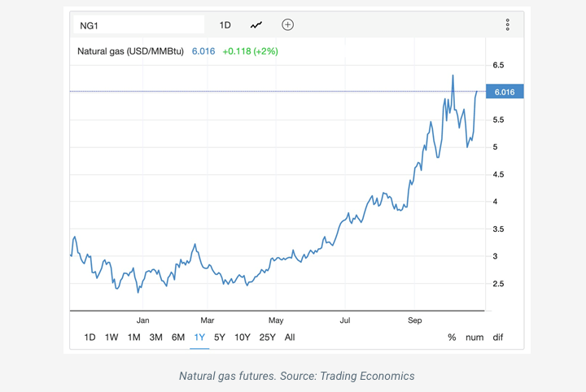The image size is (586, 392).
Task: Toggle num scale mode
Action: click(474, 338)
